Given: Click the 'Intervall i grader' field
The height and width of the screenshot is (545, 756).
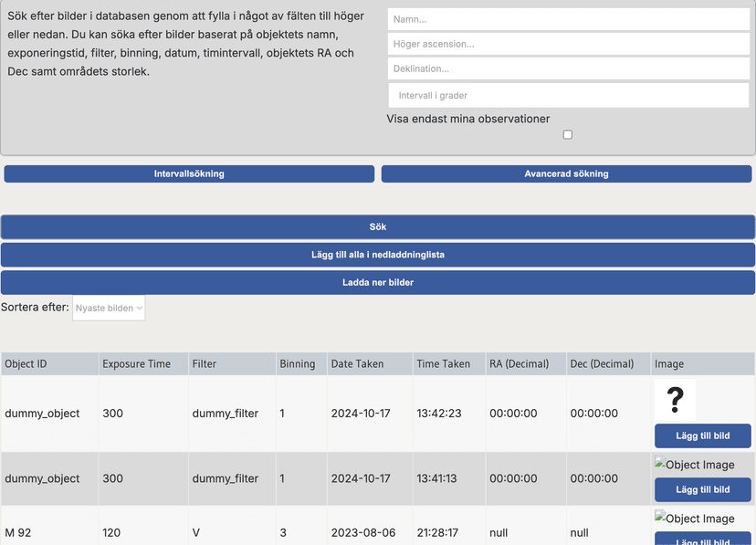Looking at the screenshot, I should 568,95.
